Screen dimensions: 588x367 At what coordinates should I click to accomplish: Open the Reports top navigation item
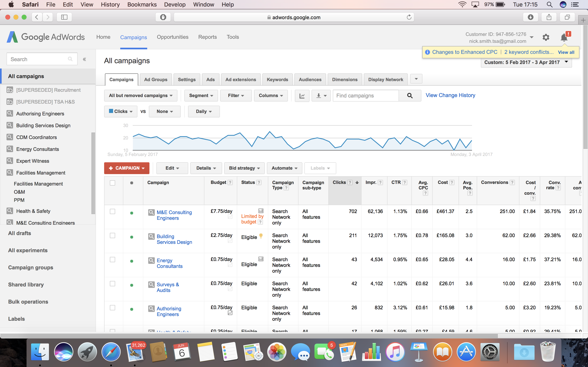[207, 37]
